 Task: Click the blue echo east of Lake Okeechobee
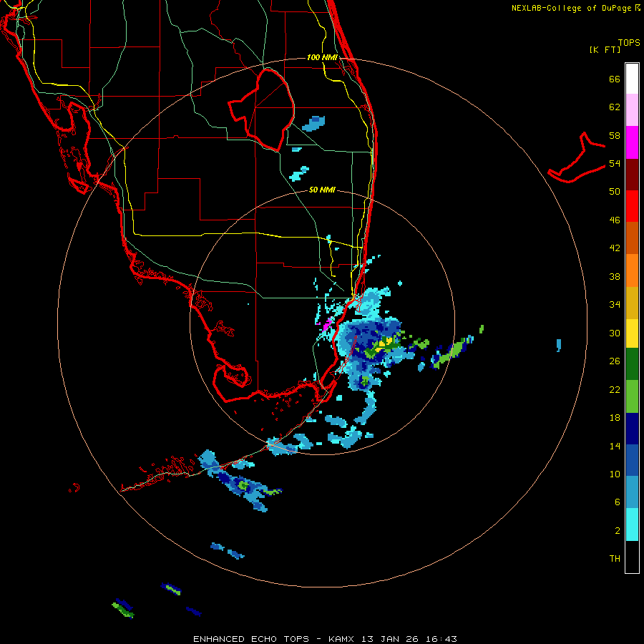click(x=314, y=123)
